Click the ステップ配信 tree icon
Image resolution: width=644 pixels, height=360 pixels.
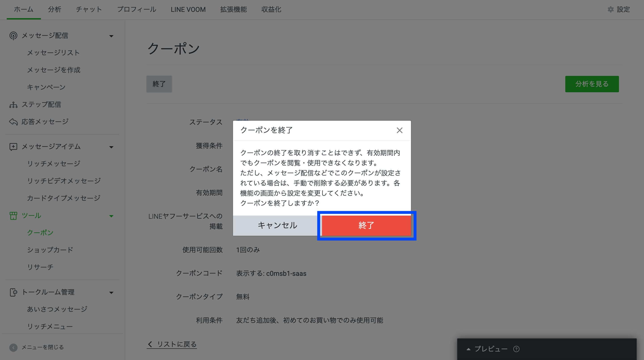click(x=13, y=105)
